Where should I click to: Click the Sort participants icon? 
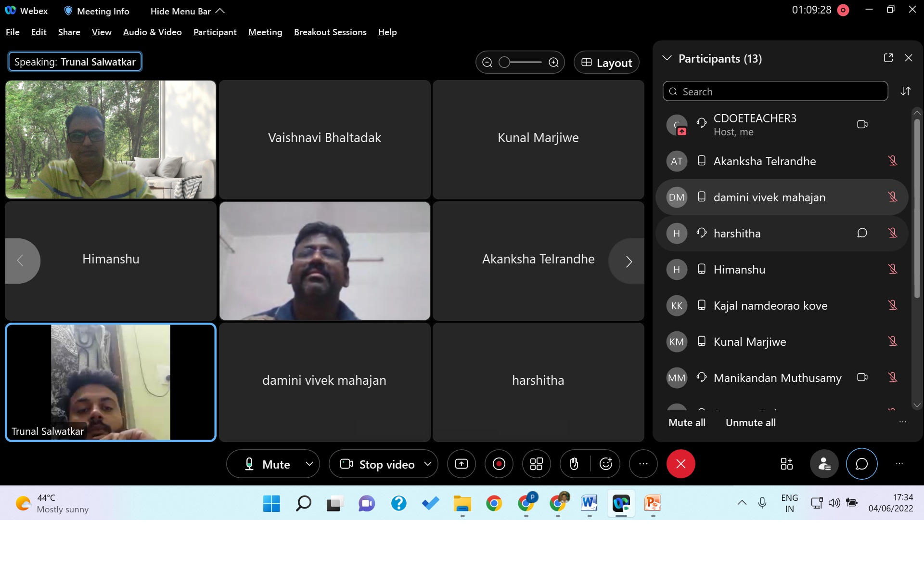[x=906, y=91]
